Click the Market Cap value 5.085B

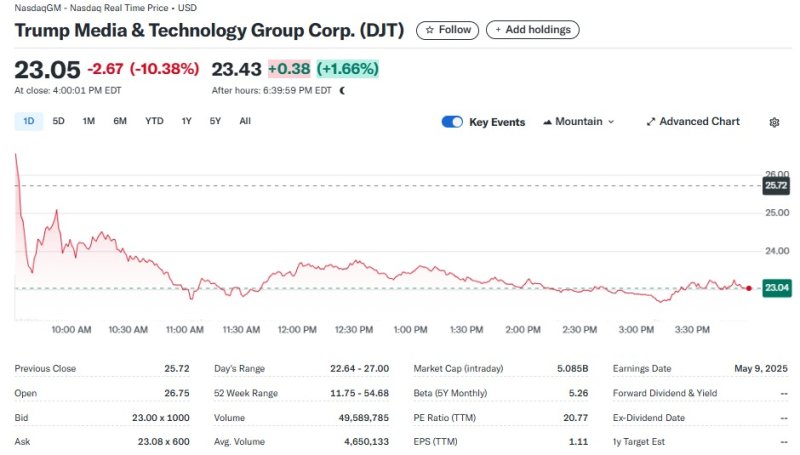(x=572, y=369)
